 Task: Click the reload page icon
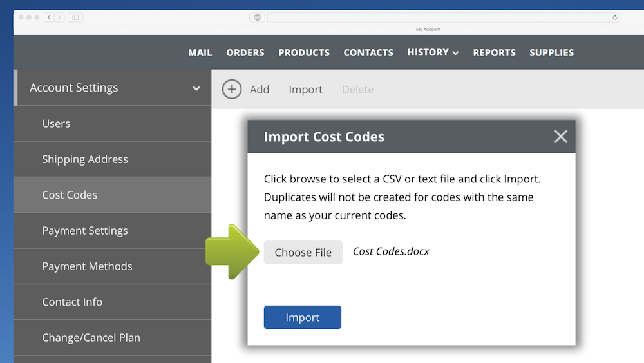coord(615,17)
